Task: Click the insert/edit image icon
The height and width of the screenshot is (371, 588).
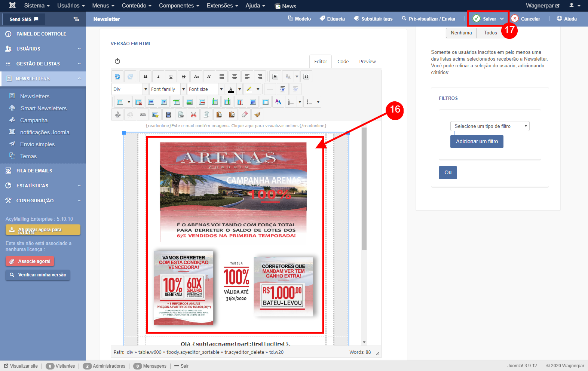Action: coord(156,115)
